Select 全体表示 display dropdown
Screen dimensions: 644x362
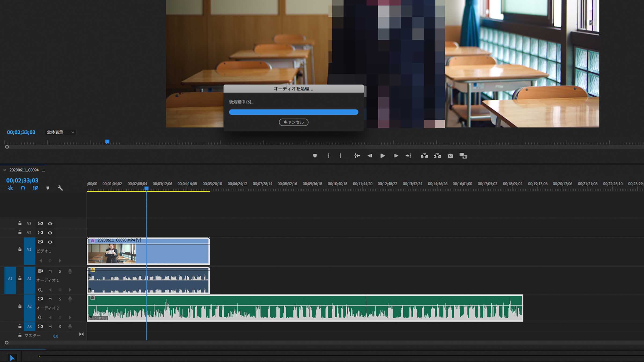point(59,132)
